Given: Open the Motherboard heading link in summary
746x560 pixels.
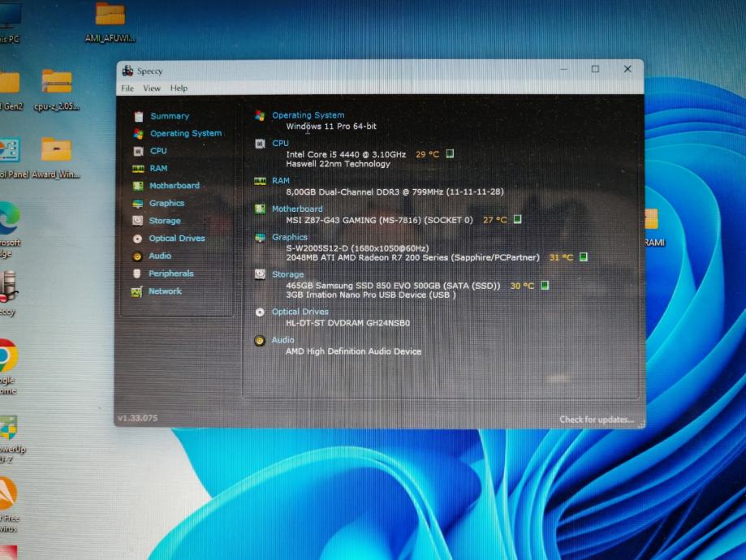Looking at the screenshot, I should coord(297,209).
